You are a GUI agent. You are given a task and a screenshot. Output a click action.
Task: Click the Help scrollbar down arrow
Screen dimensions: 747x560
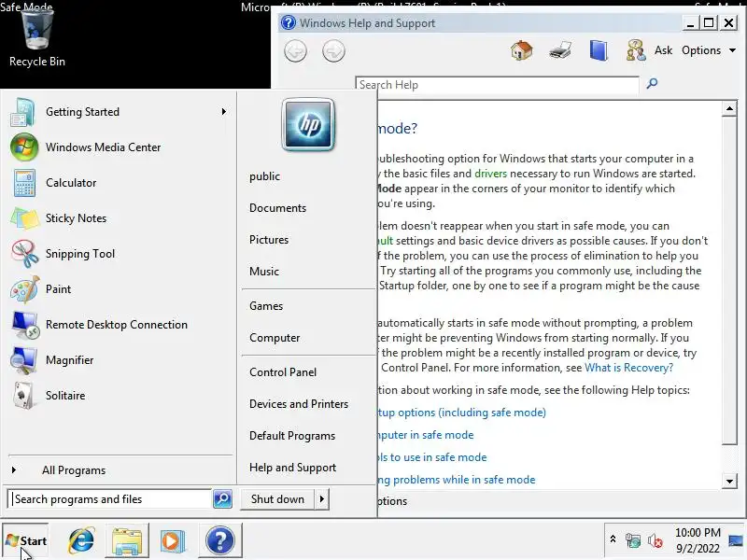[x=729, y=481]
